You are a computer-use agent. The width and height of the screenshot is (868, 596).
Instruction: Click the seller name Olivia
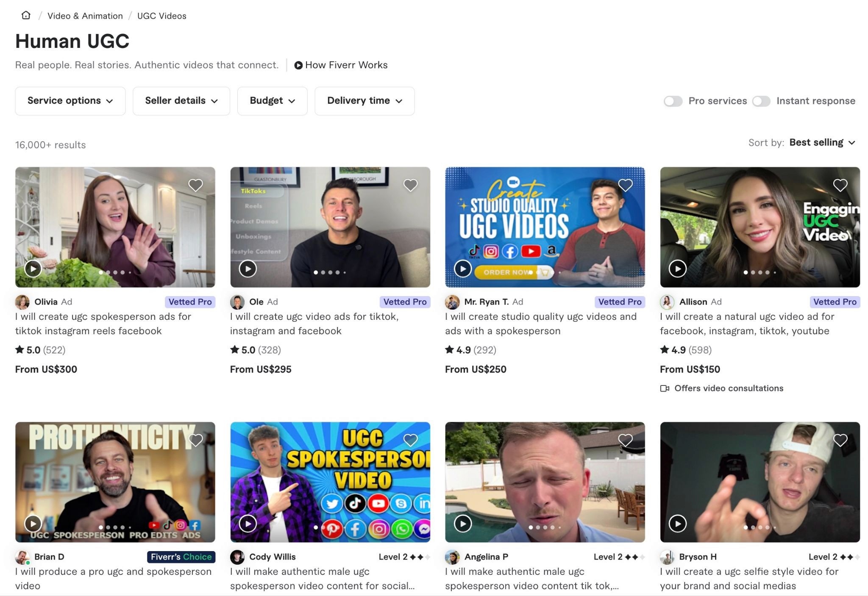[46, 302]
